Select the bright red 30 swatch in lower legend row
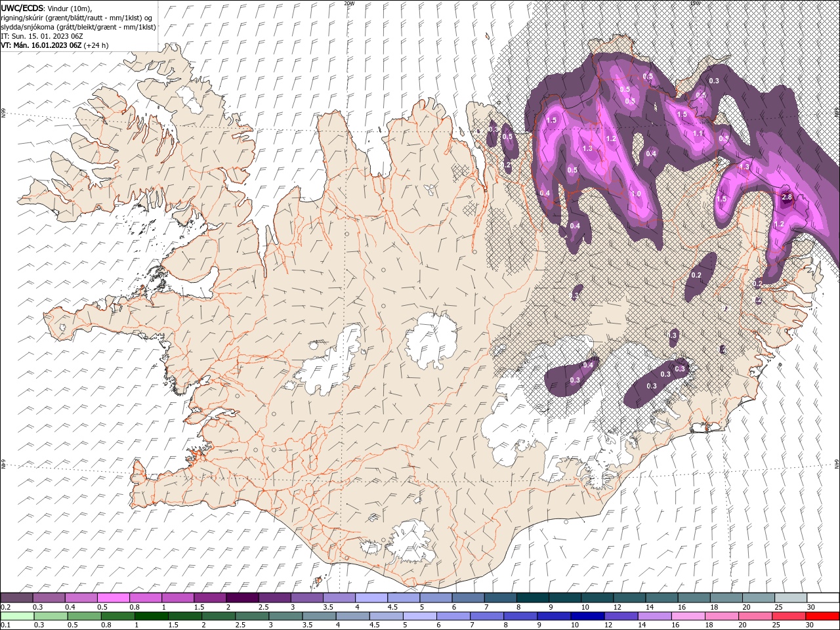This screenshot has height=630, width=840. [x=822, y=616]
